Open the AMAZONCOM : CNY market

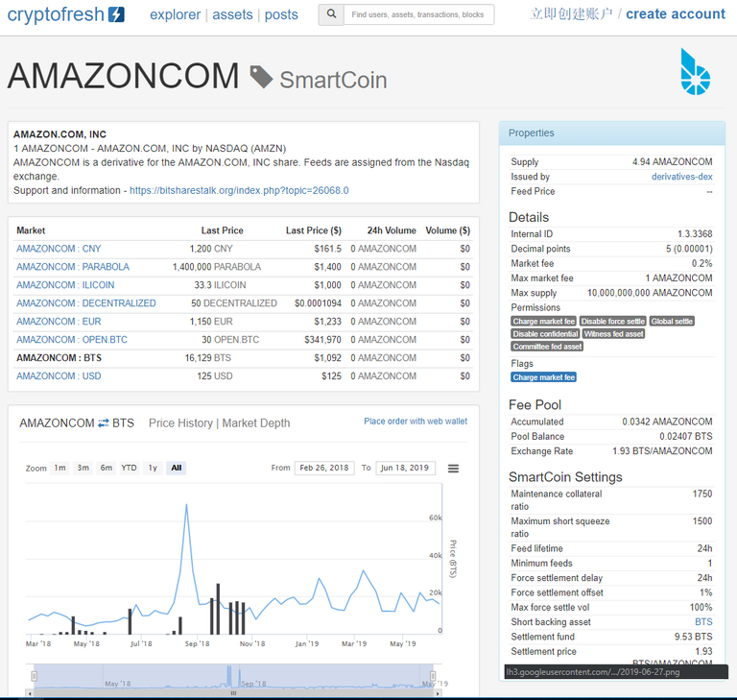59,249
